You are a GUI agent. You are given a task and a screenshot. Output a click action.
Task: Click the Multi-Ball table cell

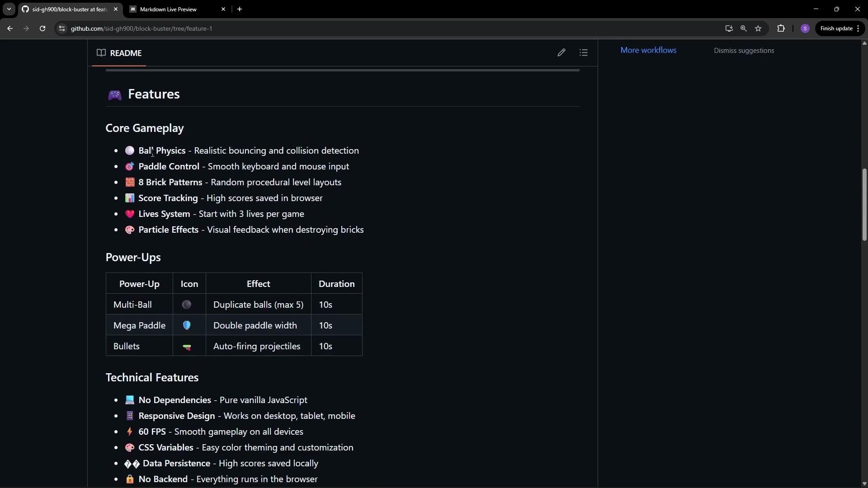[x=139, y=305]
